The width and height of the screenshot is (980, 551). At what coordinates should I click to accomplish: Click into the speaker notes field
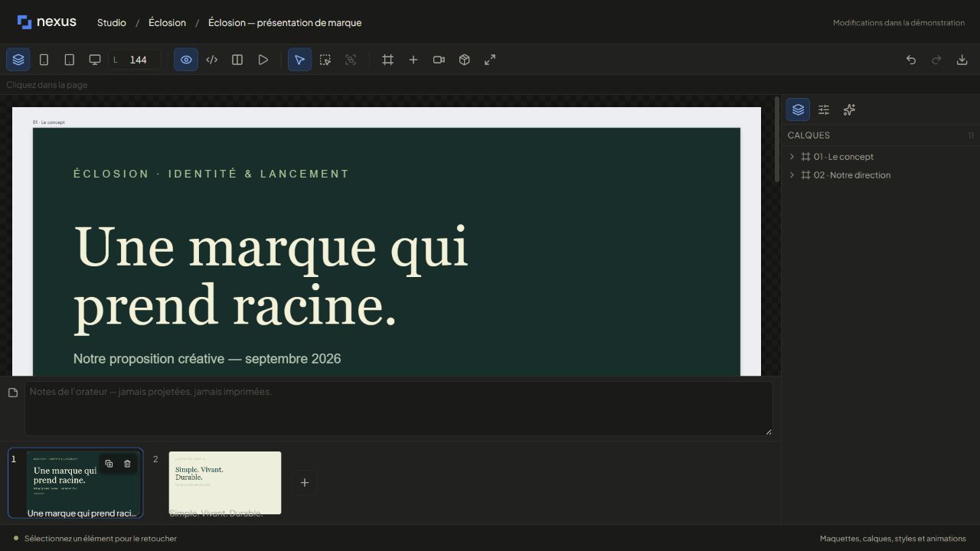tap(399, 409)
